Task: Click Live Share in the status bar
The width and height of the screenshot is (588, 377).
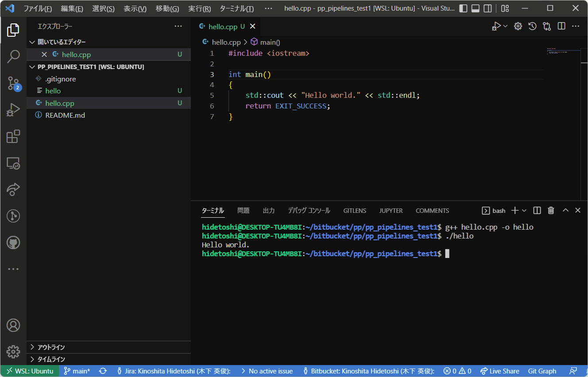Action: click(x=499, y=371)
